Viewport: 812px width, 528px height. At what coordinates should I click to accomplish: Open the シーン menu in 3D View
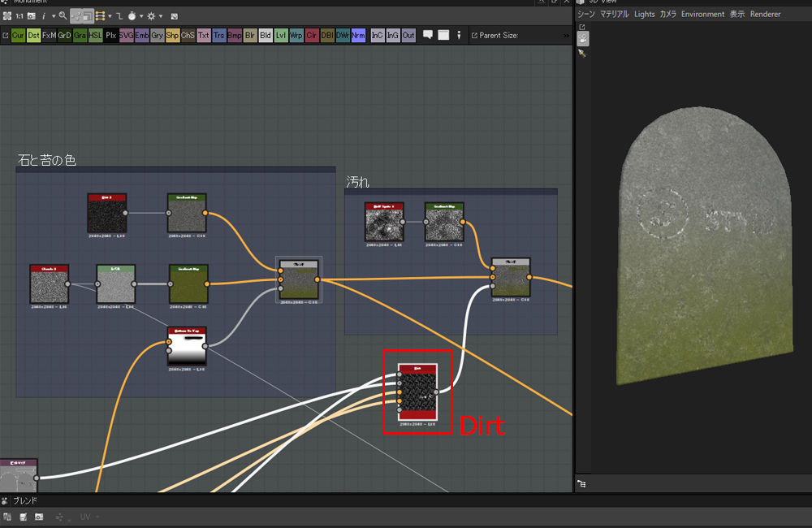pyautogui.click(x=586, y=14)
